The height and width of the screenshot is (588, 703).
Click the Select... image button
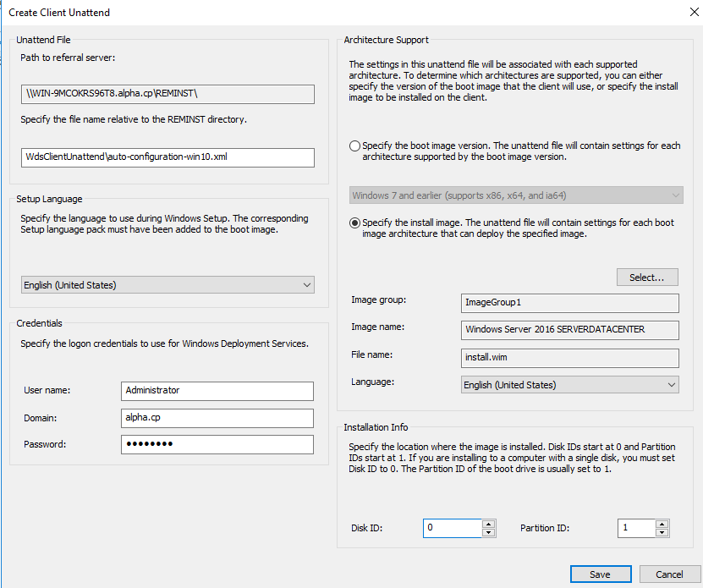coord(647,278)
